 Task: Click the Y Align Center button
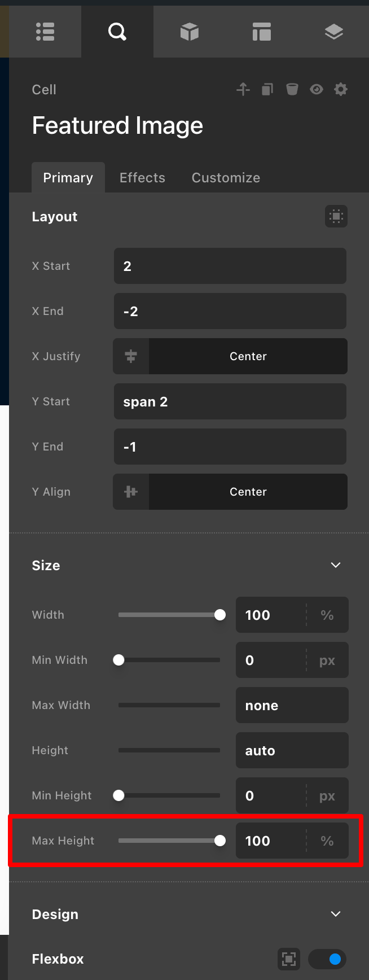(248, 492)
